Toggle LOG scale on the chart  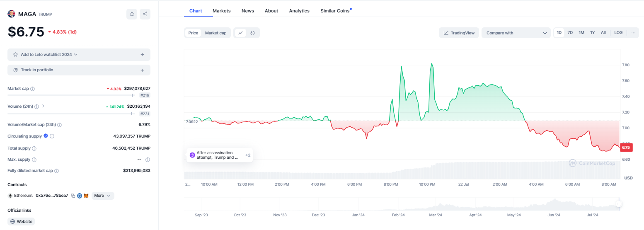pyautogui.click(x=618, y=33)
